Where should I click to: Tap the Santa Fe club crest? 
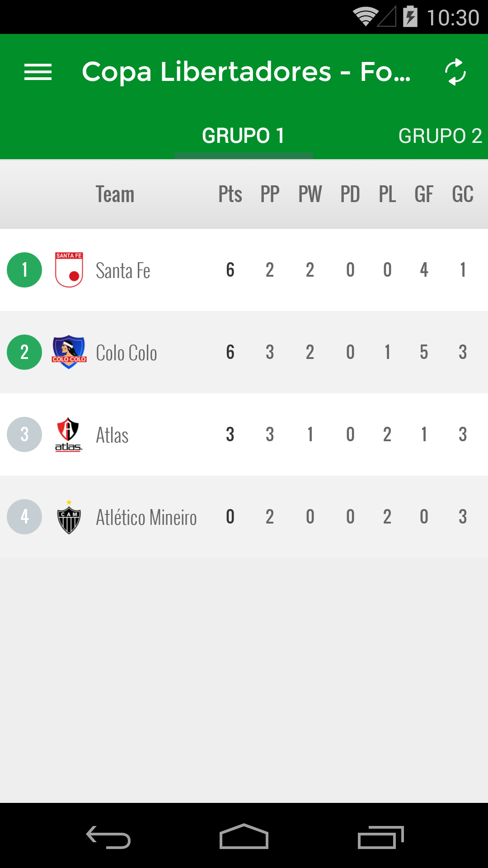point(69,270)
